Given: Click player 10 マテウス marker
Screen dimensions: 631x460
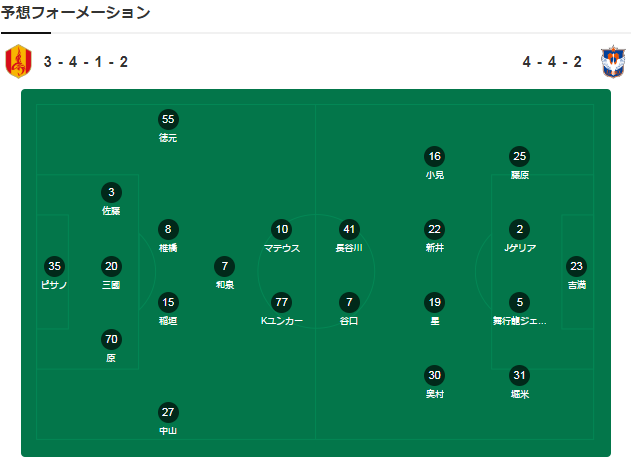Looking at the screenshot, I should click(x=282, y=229).
